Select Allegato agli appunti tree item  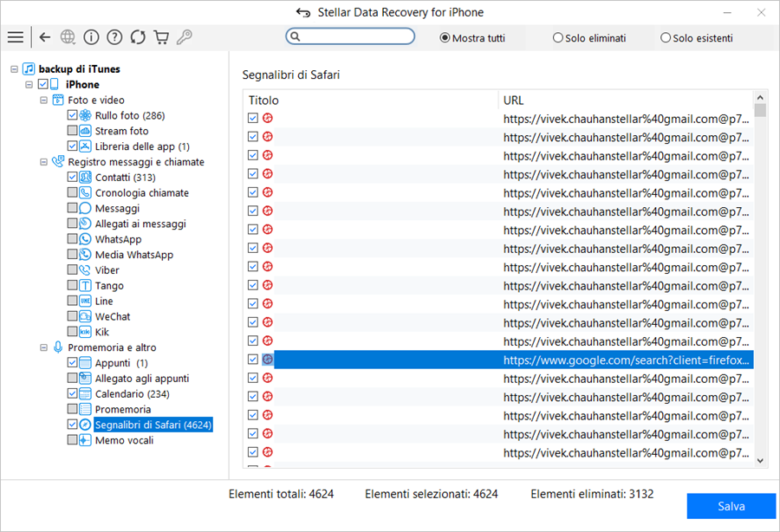click(142, 379)
